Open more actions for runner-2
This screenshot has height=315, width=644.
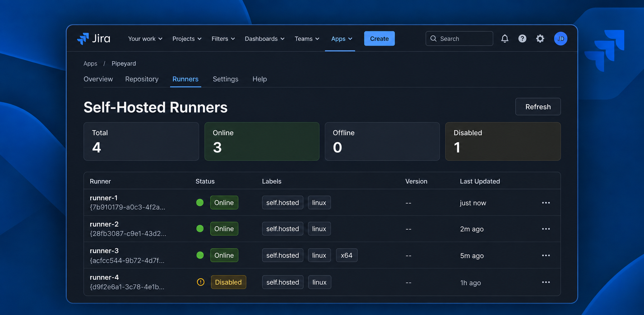pyautogui.click(x=546, y=229)
